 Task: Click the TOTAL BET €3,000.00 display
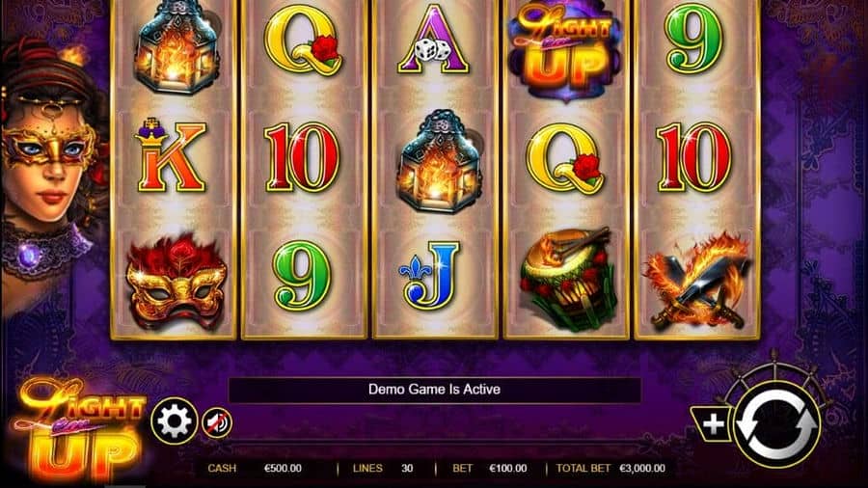(x=610, y=468)
